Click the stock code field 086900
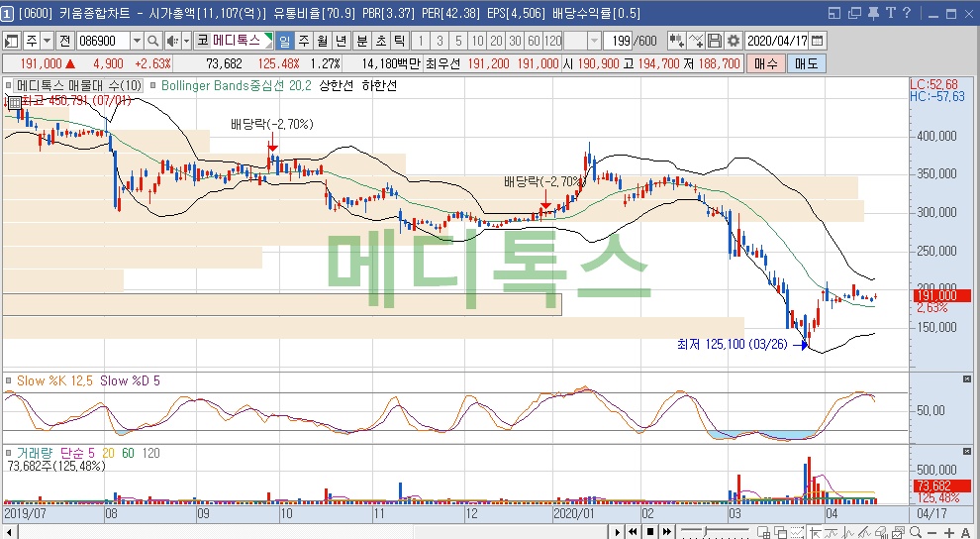This screenshot has height=539, width=980. (x=103, y=42)
